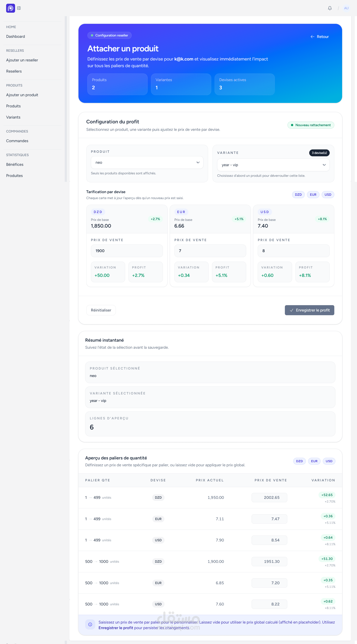
Task: Click the 3 devise(s) badge
Action: point(319,153)
